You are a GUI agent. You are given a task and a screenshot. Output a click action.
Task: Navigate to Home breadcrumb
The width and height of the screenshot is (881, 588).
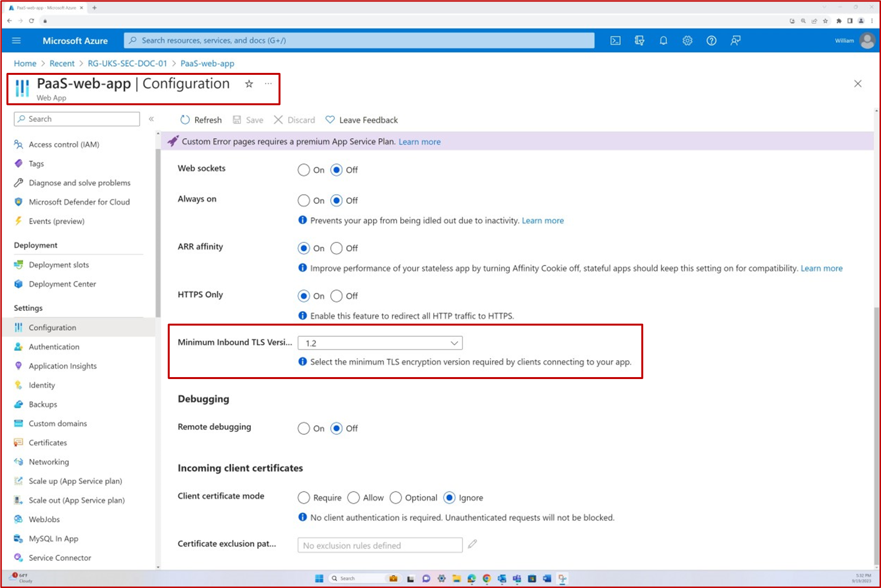[x=25, y=63]
